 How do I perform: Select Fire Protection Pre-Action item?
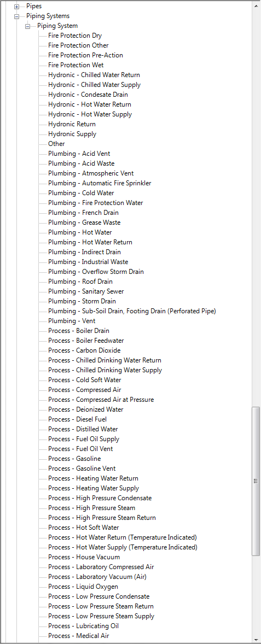coord(85,55)
